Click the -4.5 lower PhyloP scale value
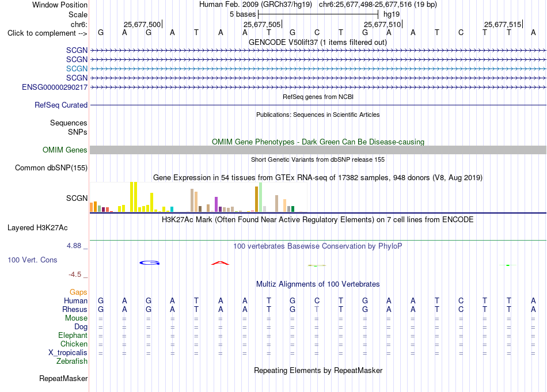The width and height of the screenshot is (547, 392). point(75,275)
